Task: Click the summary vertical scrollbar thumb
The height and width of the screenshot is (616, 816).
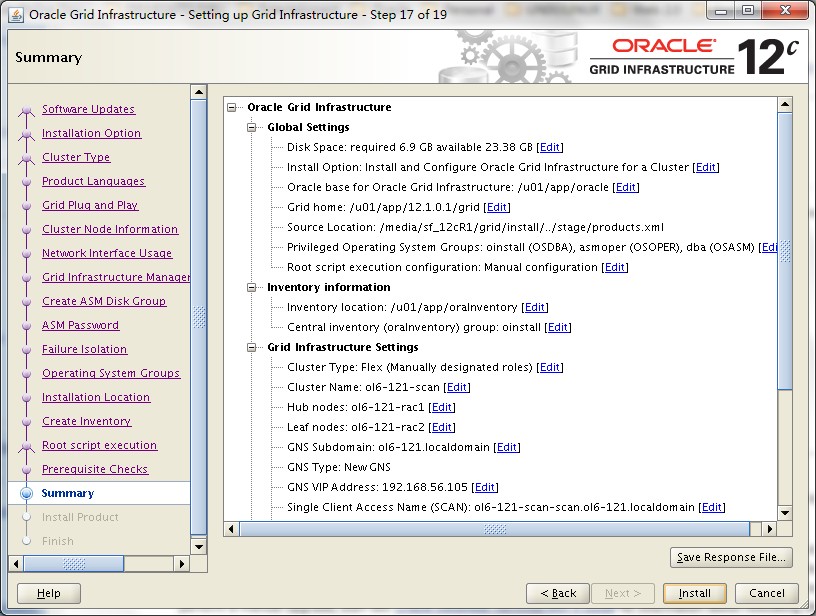Action: point(785,251)
